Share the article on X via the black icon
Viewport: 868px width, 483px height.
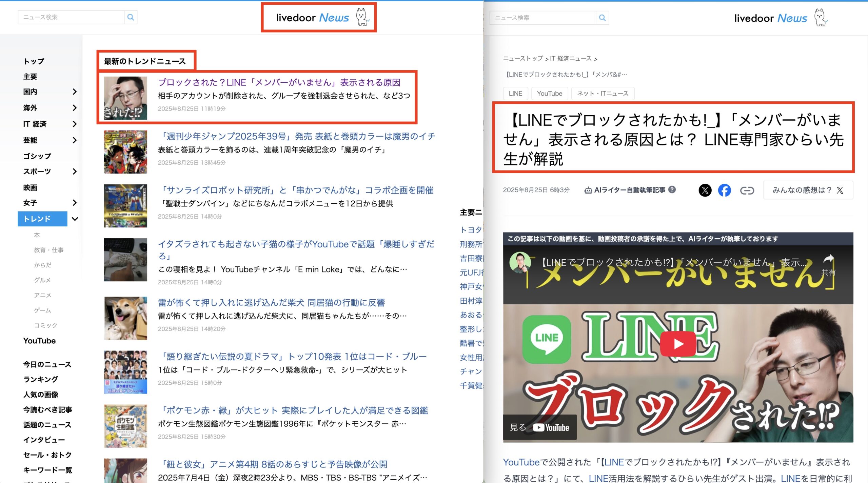pos(705,190)
